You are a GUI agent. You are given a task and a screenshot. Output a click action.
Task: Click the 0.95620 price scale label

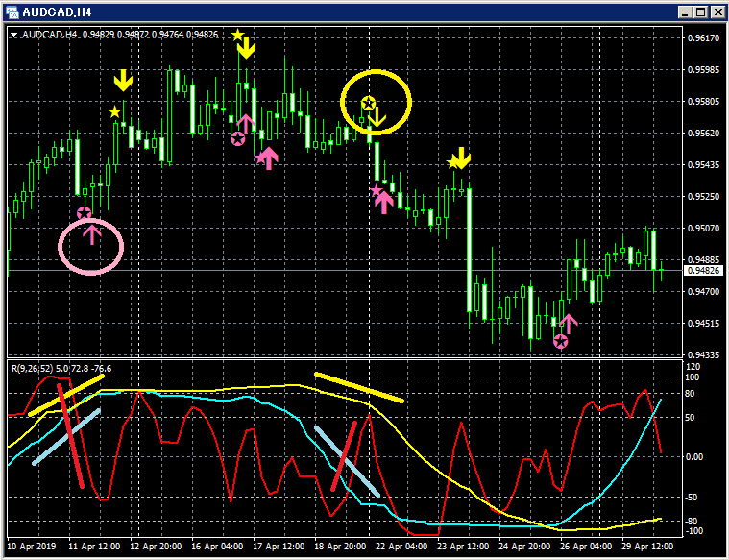click(703, 133)
